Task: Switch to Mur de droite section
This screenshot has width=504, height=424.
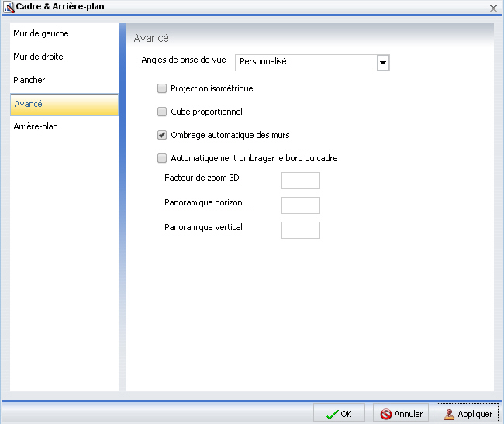Action: click(64, 57)
